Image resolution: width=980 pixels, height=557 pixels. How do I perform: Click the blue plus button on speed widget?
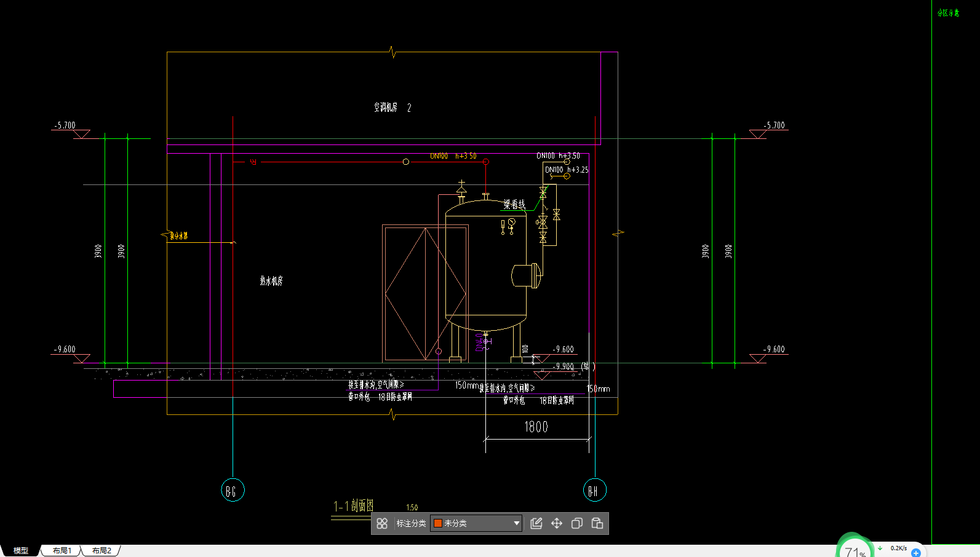pos(916,553)
